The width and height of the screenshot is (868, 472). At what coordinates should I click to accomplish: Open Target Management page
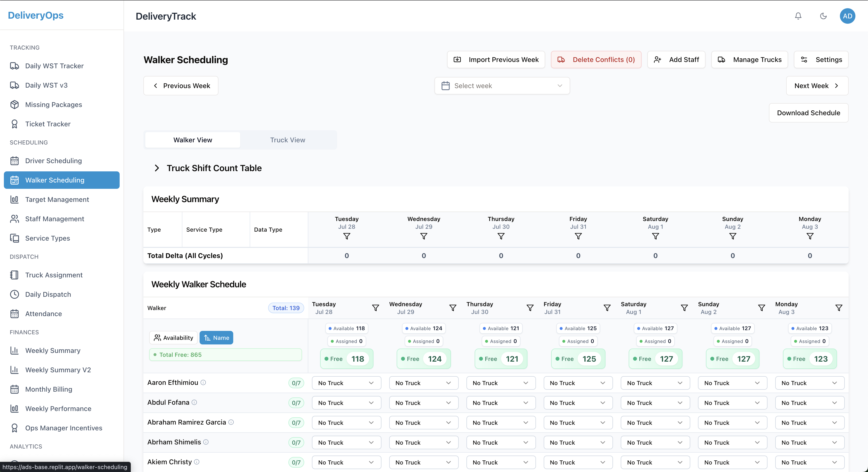(x=62, y=200)
